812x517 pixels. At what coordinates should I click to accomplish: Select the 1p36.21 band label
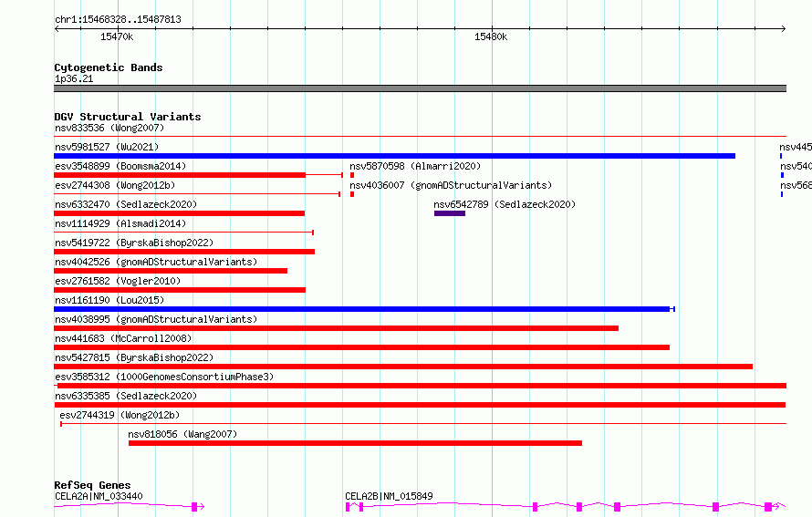click(x=74, y=78)
